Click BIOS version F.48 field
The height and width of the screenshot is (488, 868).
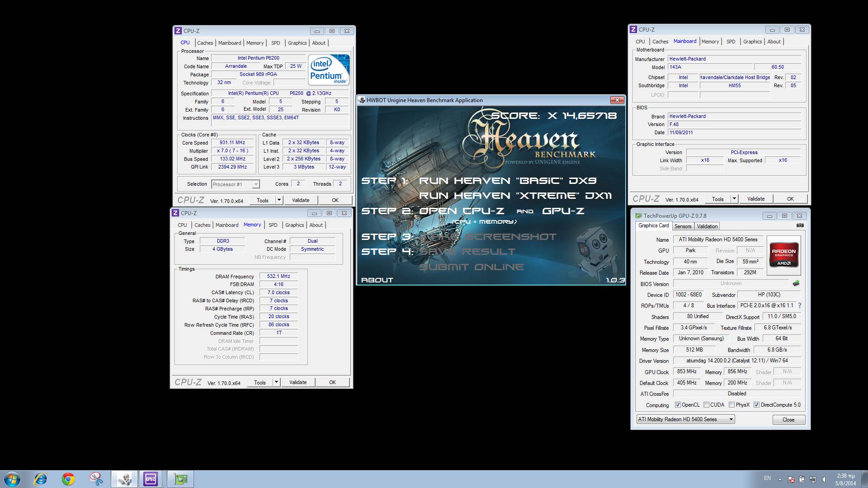pos(734,124)
